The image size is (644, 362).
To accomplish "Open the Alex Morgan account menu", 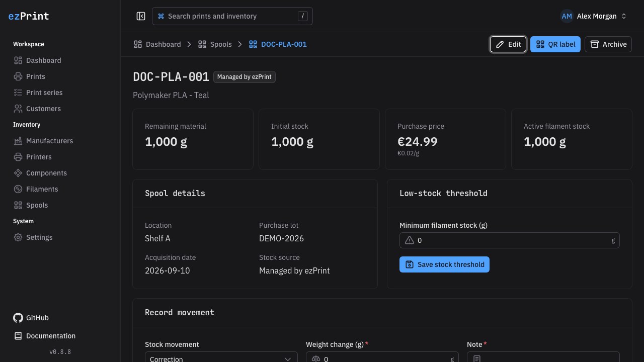I will point(594,16).
